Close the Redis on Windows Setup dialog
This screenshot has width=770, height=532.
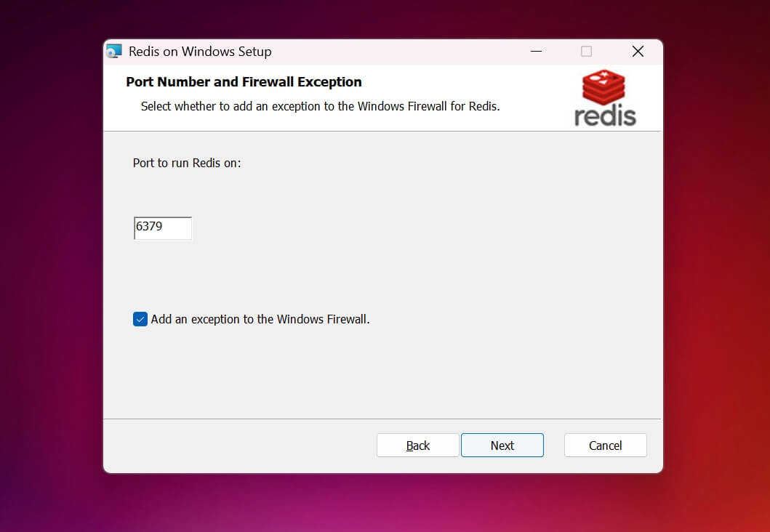tap(638, 51)
